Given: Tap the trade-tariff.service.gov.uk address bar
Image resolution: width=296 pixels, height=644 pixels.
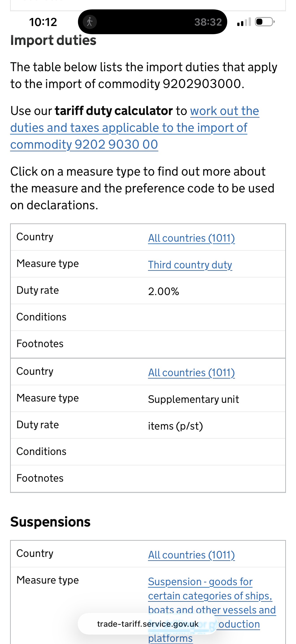Looking at the screenshot, I should pyautogui.click(x=148, y=624).
